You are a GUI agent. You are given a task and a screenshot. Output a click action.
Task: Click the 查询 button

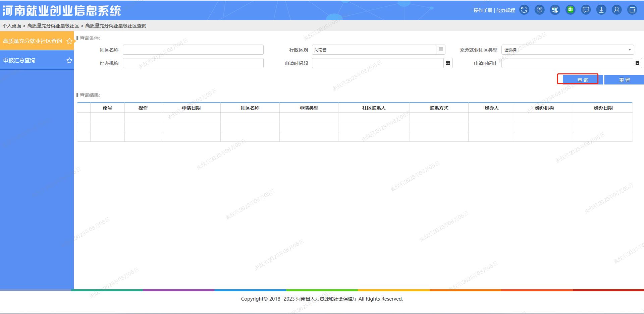coord(583,79)
